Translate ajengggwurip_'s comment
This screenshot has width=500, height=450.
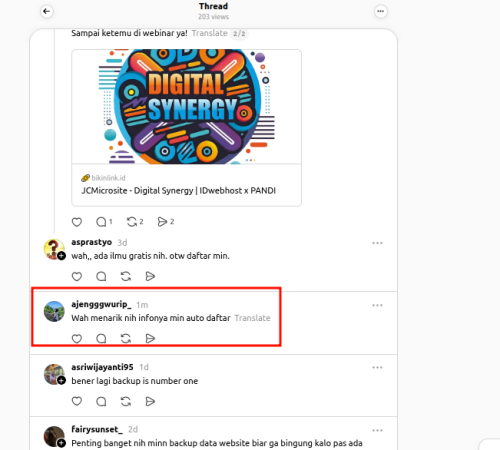[x=252, y=318]
